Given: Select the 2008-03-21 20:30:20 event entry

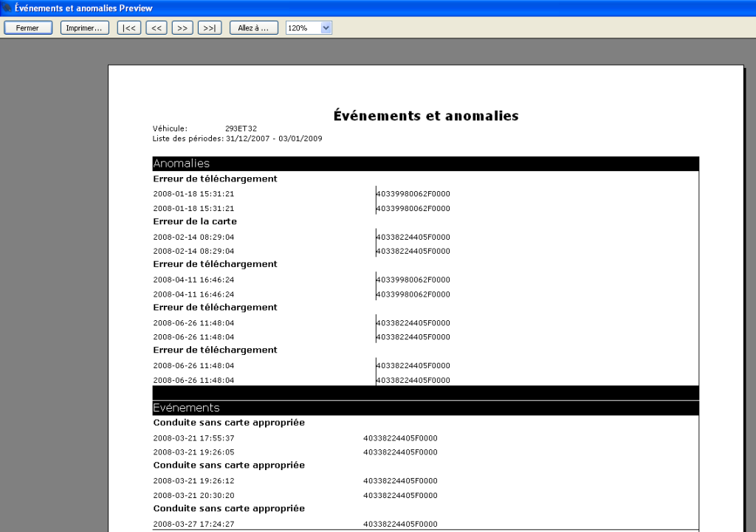Looking at the screenshot, I should pyautogui.click(x=193, y=496).
